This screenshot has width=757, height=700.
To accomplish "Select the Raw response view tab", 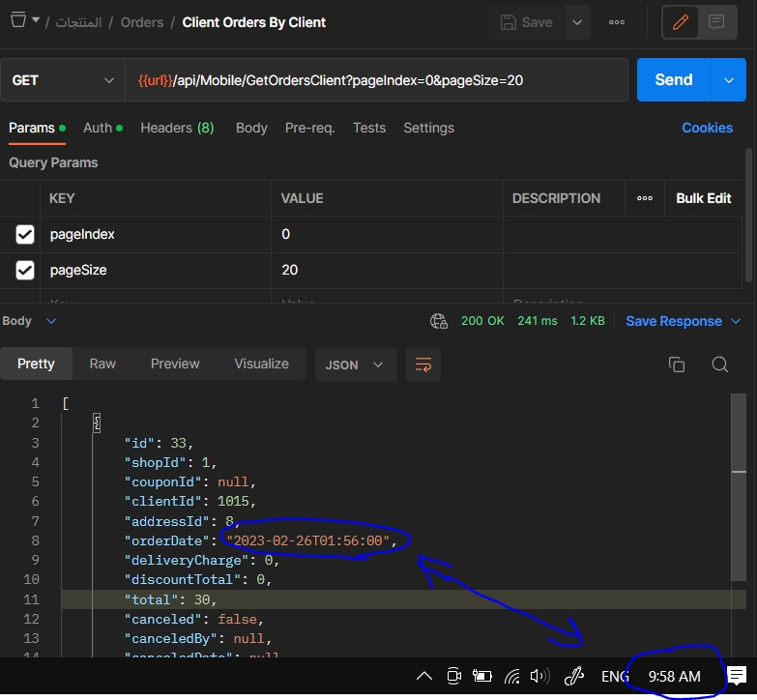I will click(x=102, y=364).
